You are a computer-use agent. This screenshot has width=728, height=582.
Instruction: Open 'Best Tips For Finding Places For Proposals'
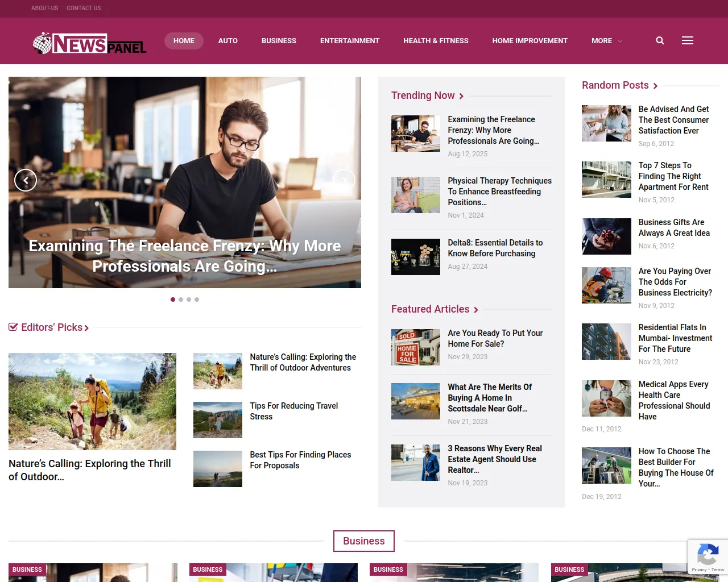(x=300, y=460)
